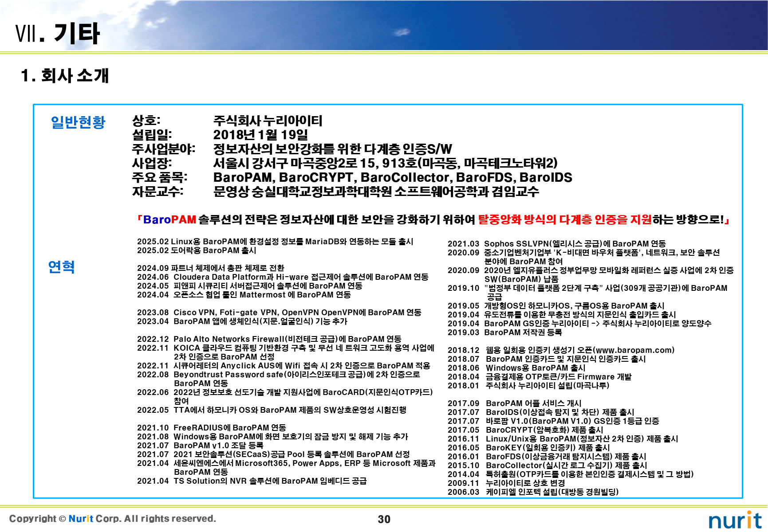This screenshot has width=768, height=532.
Task: Click the product list 'BaroPAM, BaroCRYPT, BaroCollector'
Action: [332, 177]
